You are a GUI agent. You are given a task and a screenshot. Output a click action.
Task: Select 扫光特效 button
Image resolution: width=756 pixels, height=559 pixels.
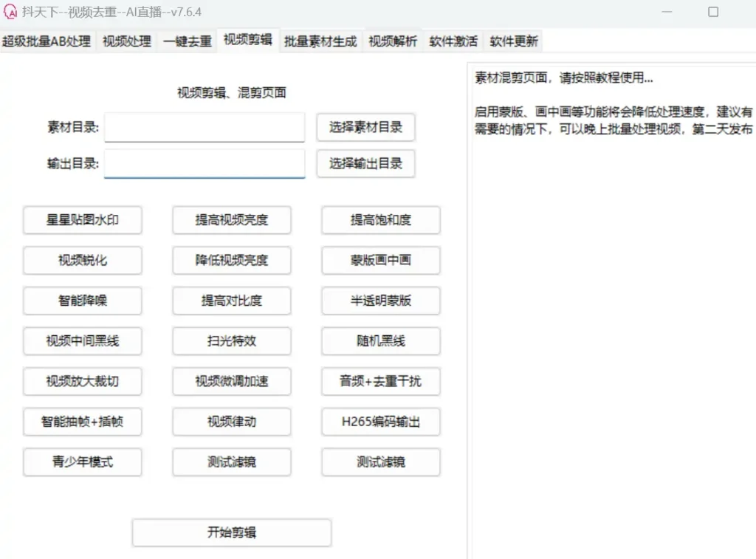tap(232, 341)
